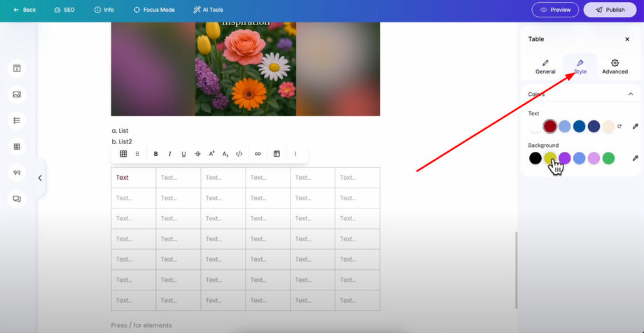The image size is (644, 333).
Task: Add a text block from the sidebar
Action: pyautogui.click(x=17, y=69)
